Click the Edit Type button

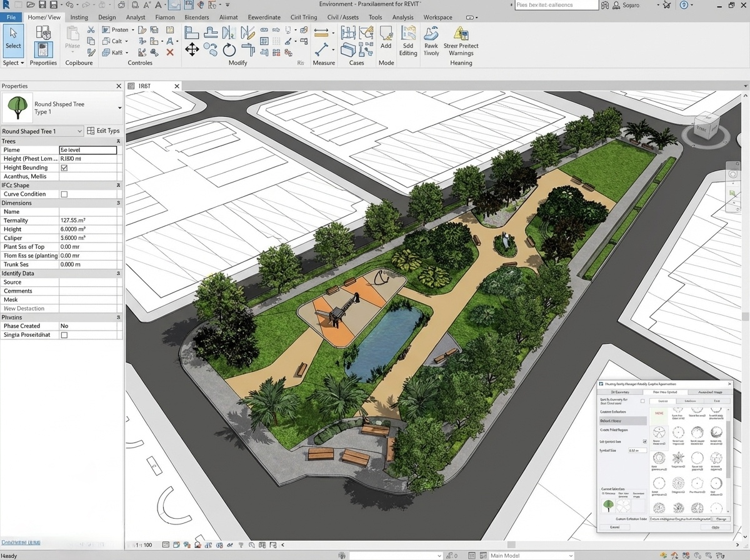103,131
